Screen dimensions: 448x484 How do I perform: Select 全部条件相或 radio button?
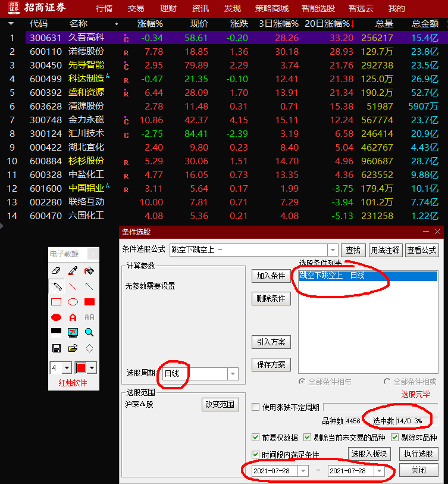[387, 382]
